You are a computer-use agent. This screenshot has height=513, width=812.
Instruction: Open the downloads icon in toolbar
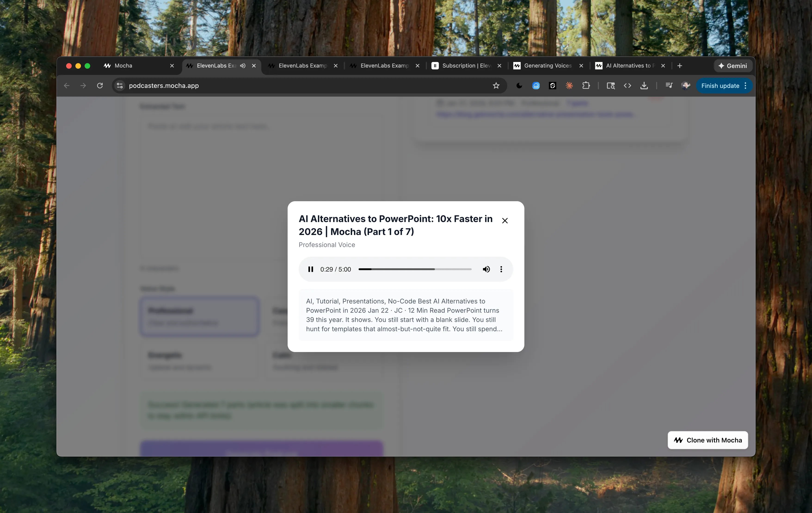644,86
